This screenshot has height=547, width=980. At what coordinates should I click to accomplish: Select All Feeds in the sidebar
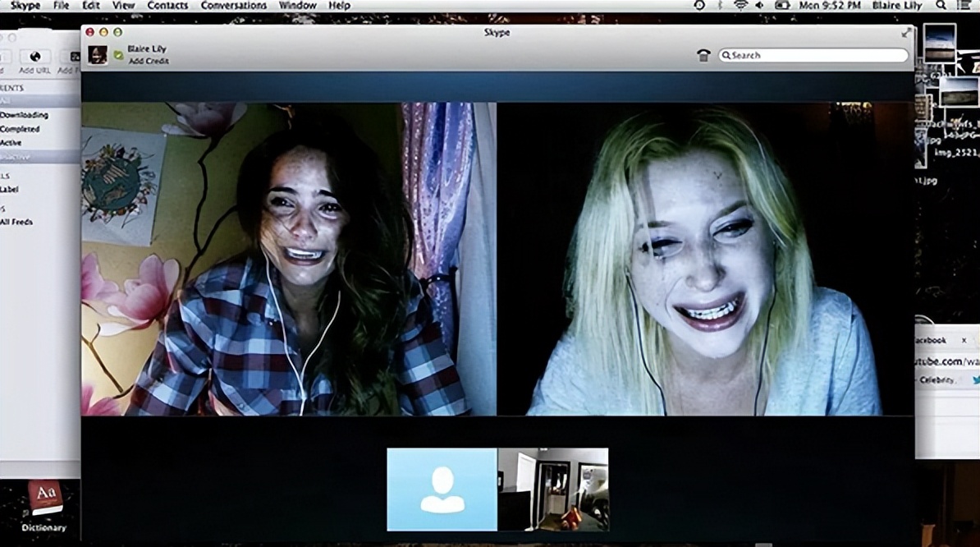(16, 222)
